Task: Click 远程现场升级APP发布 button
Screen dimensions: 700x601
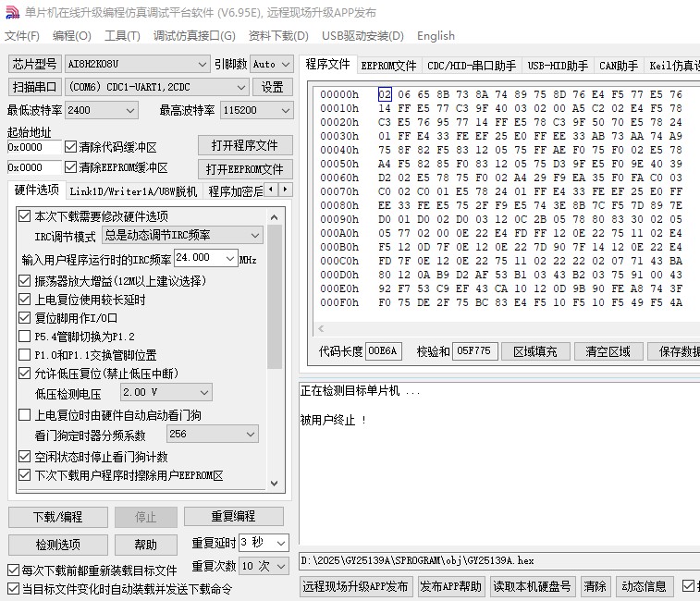Action: [356, 586]
